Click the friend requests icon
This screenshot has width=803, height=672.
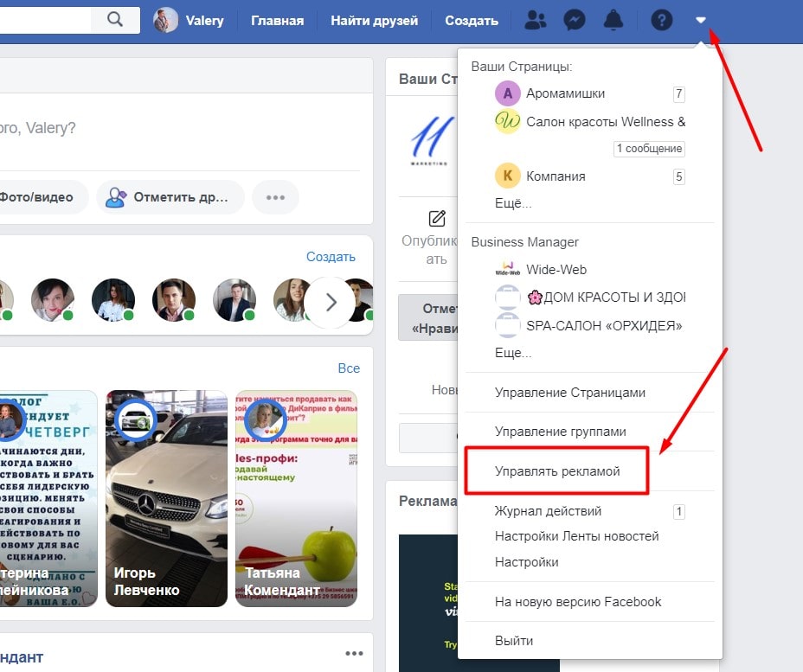534,19
